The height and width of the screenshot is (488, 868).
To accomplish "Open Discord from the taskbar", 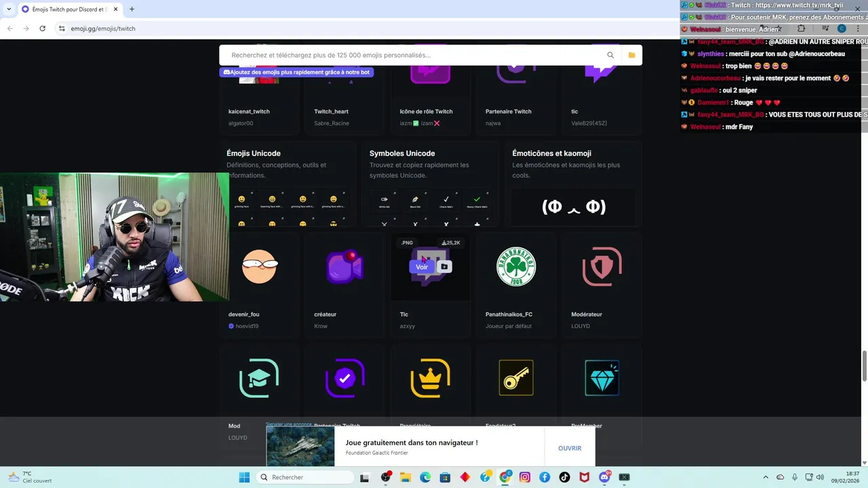I will click(604, 477).
